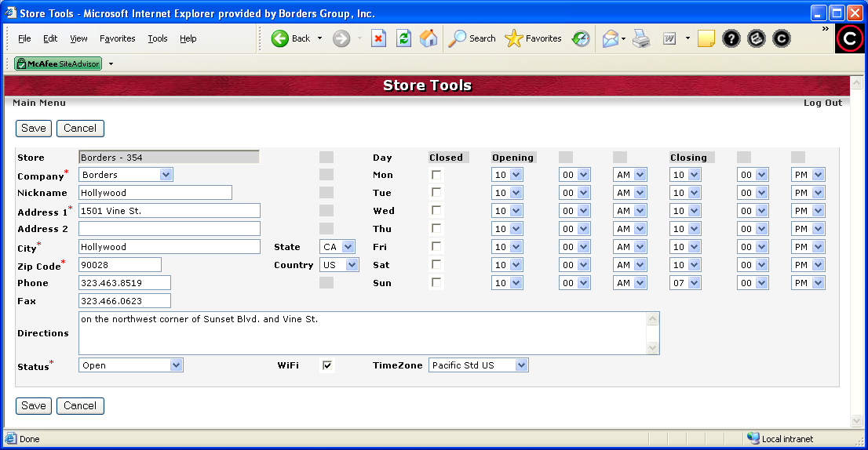Click the yellow sticky note icon
The image size is (868, 450).
coord(706,38)
